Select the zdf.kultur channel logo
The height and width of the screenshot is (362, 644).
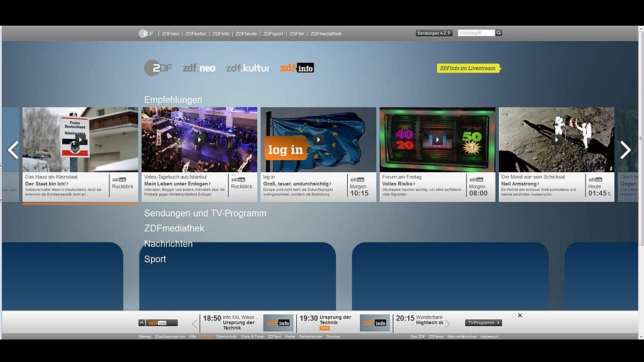248,68
